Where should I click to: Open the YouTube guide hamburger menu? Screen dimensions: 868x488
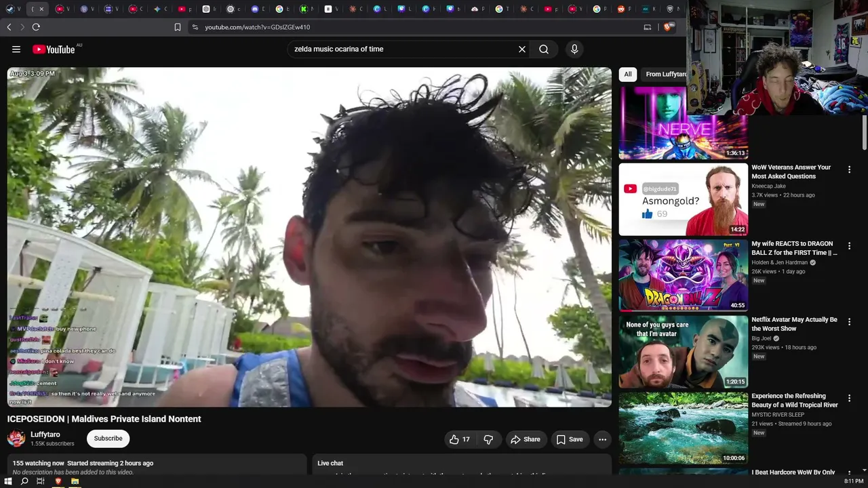[x=16, y=49]
